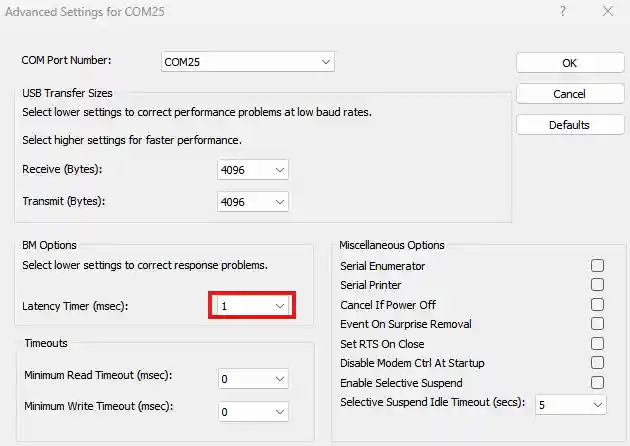
Task: Enable Event On Surprise Removal checkbox
Action: 598,324
